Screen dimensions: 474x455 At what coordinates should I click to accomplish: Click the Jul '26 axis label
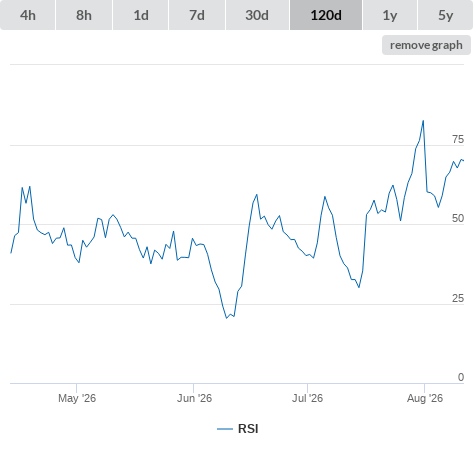307,398
